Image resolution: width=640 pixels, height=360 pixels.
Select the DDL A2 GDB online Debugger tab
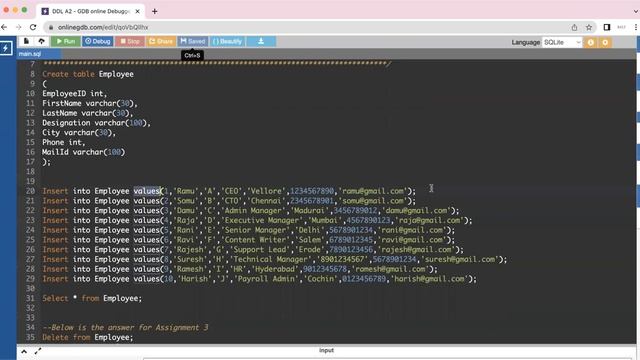pyautogui.click(x=90, y=11)
